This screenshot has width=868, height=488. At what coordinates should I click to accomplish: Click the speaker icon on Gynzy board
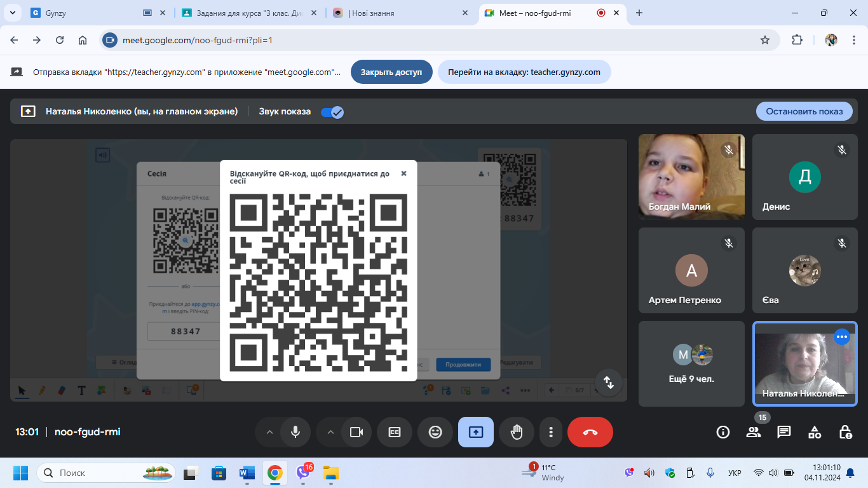click(x=102, y=154)
